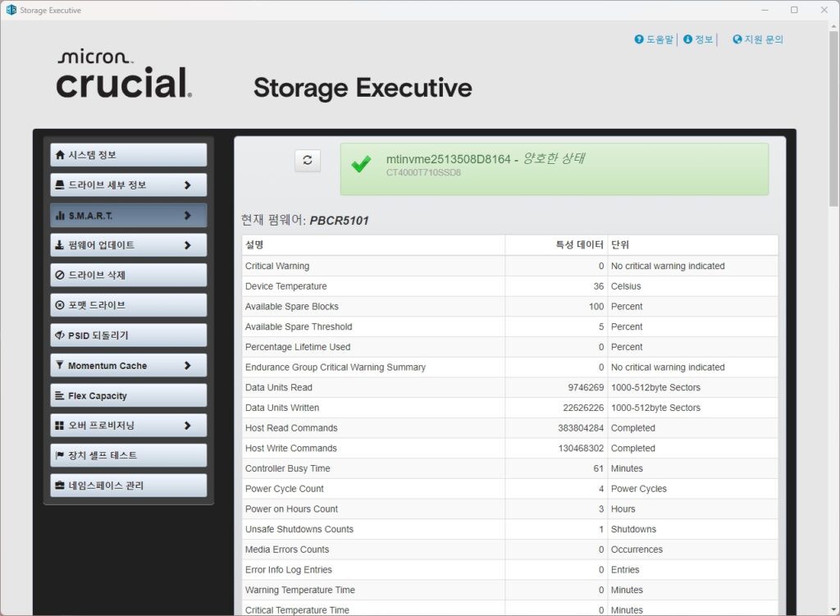Select the Power on Hours Count row label

coord(291,509)
